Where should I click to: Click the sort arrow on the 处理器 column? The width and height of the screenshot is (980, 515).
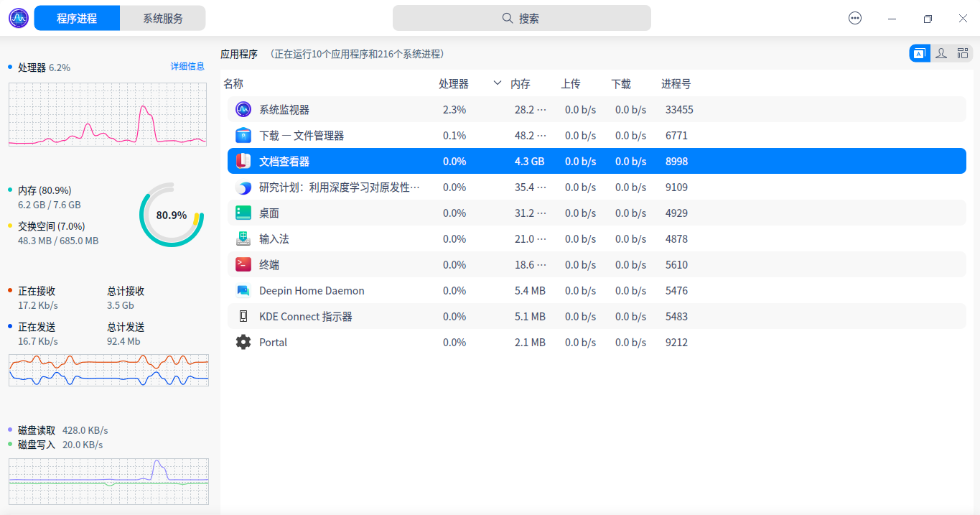[497, 83]
